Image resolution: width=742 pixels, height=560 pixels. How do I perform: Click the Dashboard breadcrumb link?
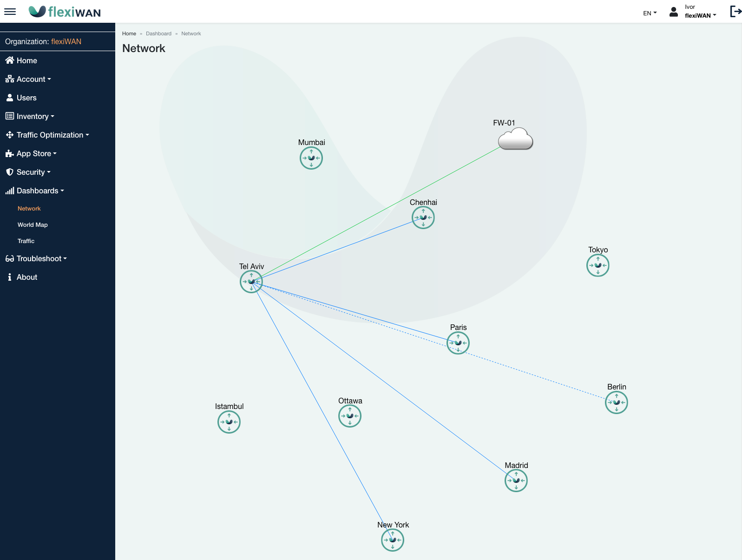click(158, 33)
